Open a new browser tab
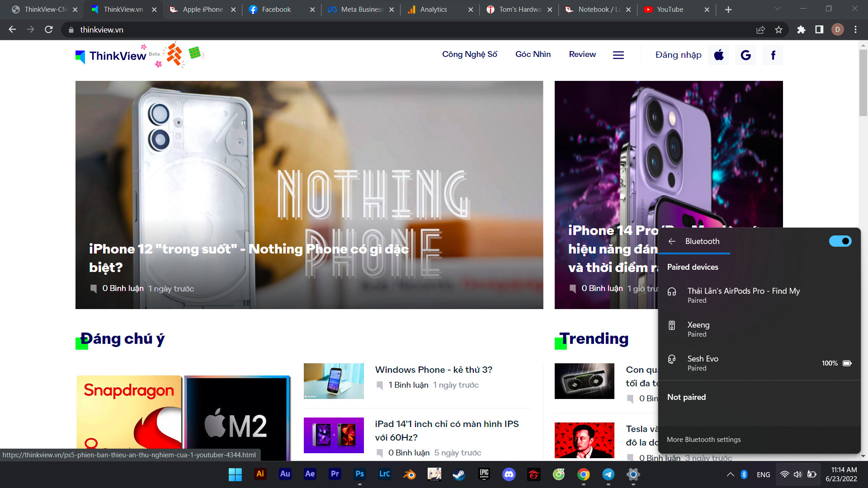This screenshot has height=488, width=868. pos(728,9)
